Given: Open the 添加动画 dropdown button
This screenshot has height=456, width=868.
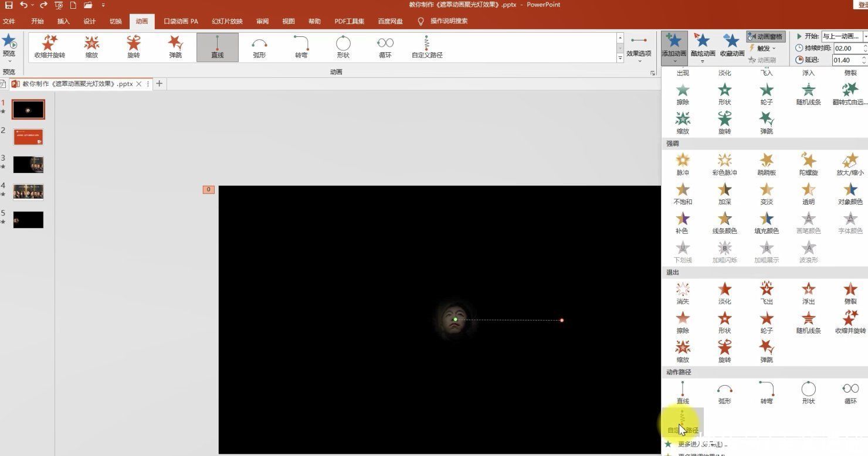Looking at the screenshot, I should (674, 47).
